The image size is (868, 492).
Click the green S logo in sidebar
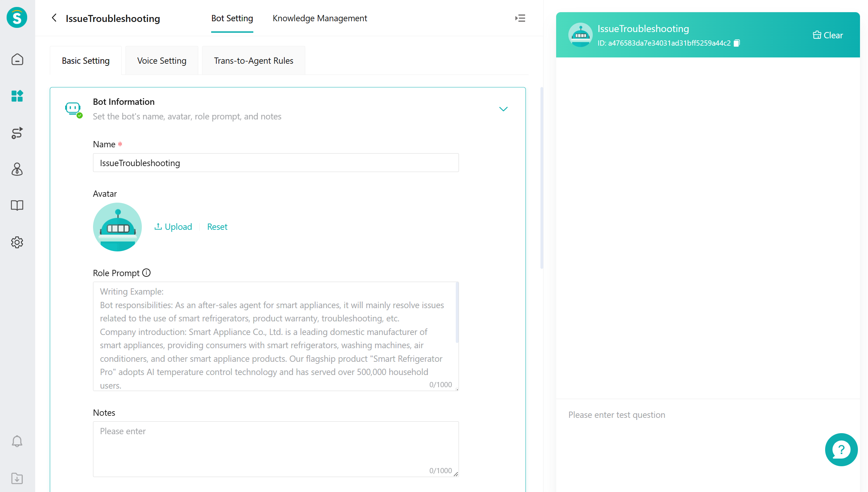(17, 17)
